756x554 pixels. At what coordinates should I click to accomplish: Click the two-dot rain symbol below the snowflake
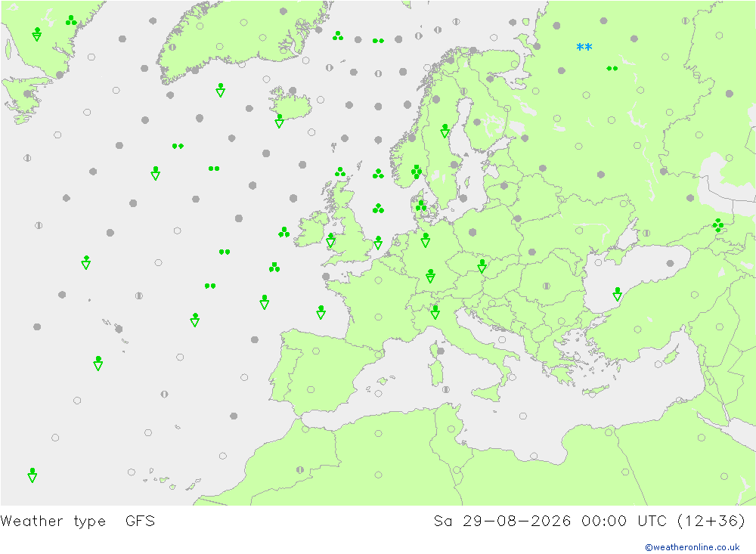(x=612, y=69)
